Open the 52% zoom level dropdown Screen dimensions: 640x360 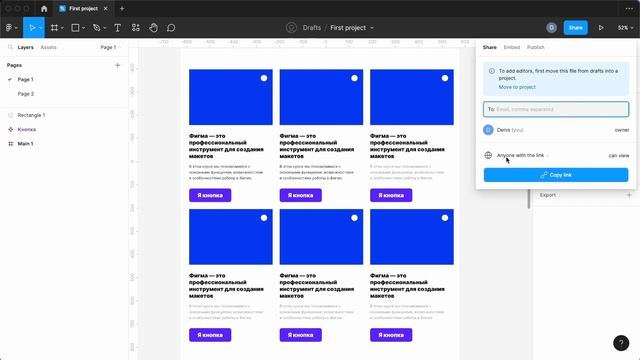(625, 28)
